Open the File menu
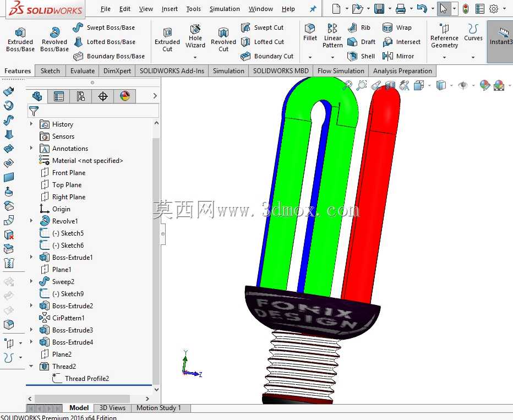This screenshot has height=420, width=513. 105,9
